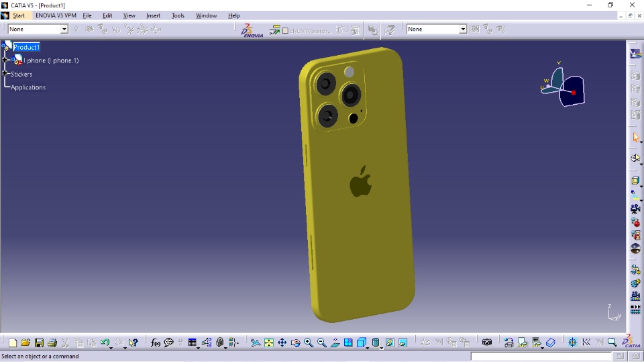
Task: Click the Shading view mode cylinder icon
Action: pos(376,343)
